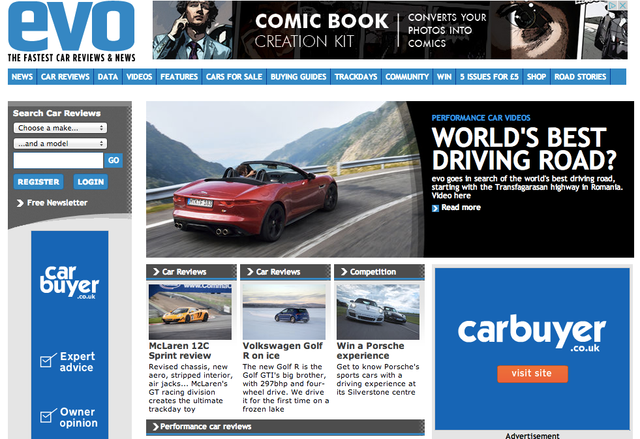This screenshot has width=640, height=439.
Task: Open Performance Car Videos link
Action: [x=481, y=118]
